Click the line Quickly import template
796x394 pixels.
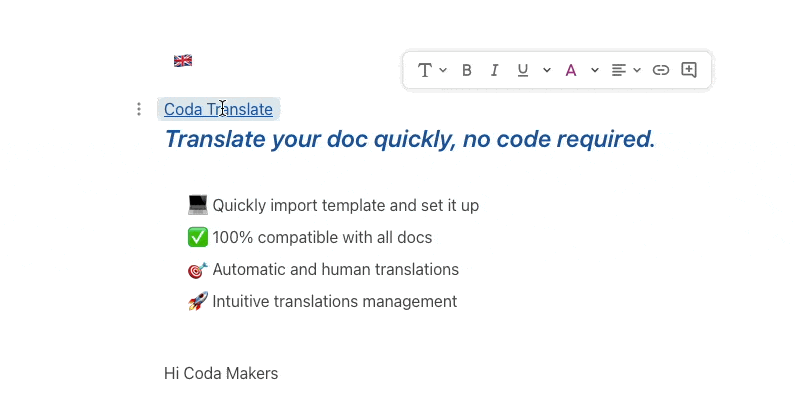click(x=333, y=205)
